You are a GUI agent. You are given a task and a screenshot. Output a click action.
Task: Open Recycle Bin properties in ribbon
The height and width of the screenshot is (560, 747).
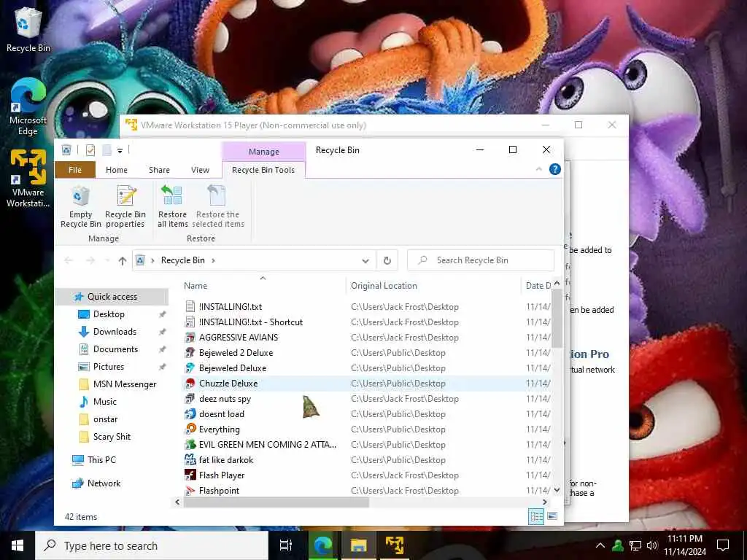[125, 206]
